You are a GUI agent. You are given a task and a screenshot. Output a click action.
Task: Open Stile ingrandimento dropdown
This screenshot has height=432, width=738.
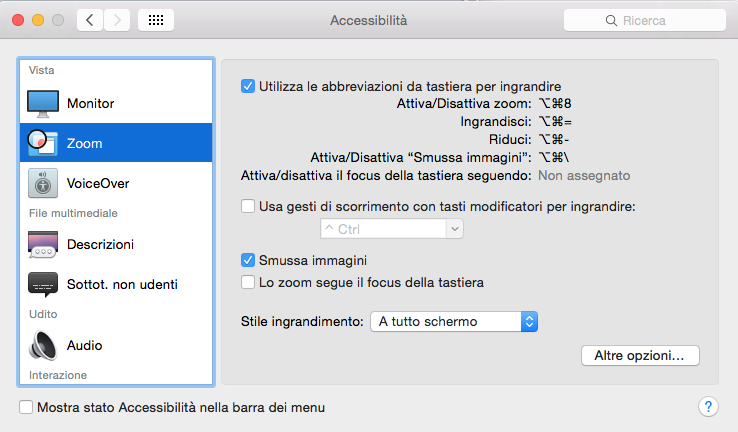454,321
